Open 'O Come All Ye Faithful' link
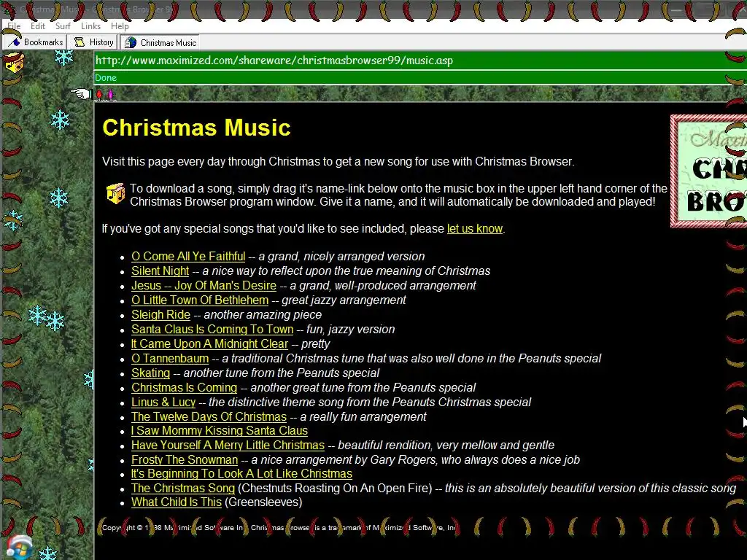Screen dimensions: 747x560 [188, 256]
